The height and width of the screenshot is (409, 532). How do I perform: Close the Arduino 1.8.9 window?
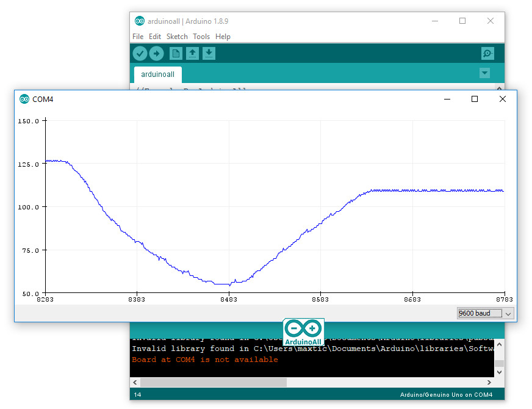491,21
